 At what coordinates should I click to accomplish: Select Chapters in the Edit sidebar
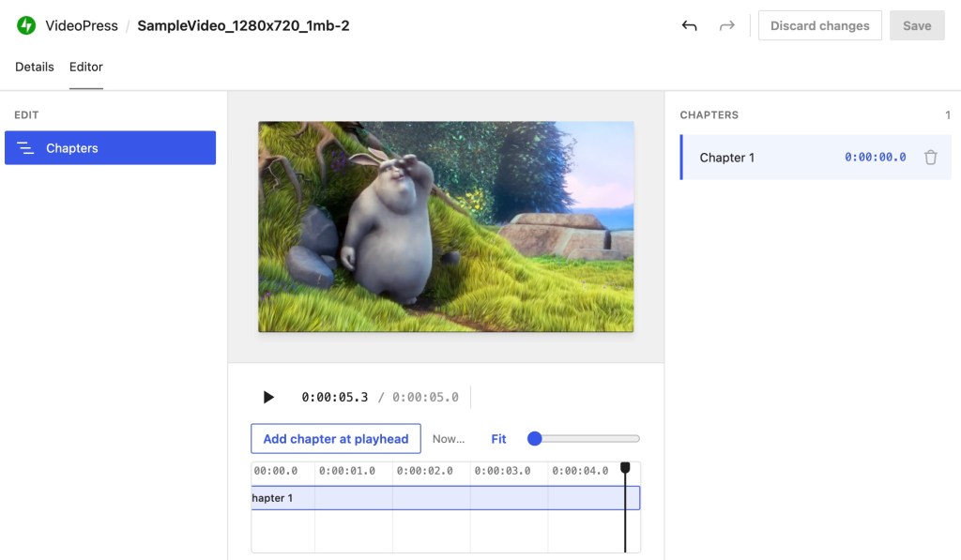pos(111,147)
